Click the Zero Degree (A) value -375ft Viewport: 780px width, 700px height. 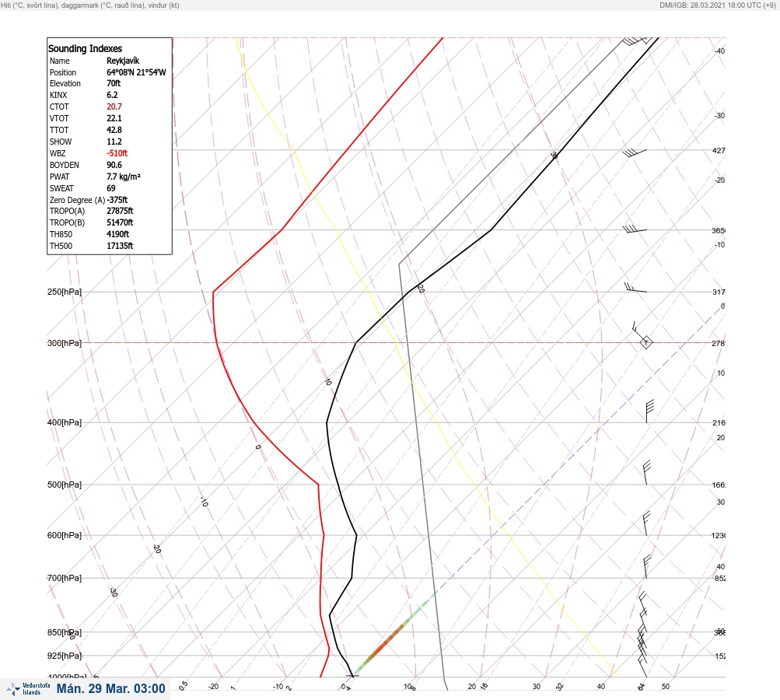click(x=117, y=200)
